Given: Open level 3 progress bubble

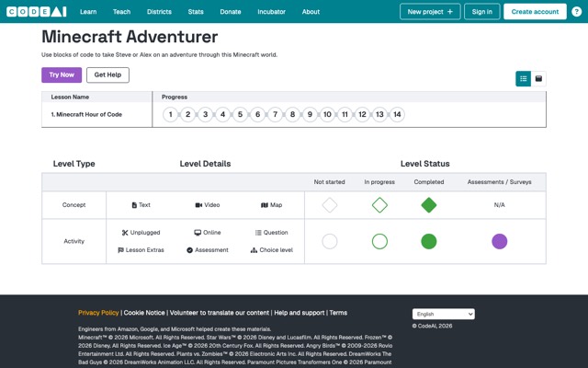Looking at the screenshot, I should tap(205, 114).
